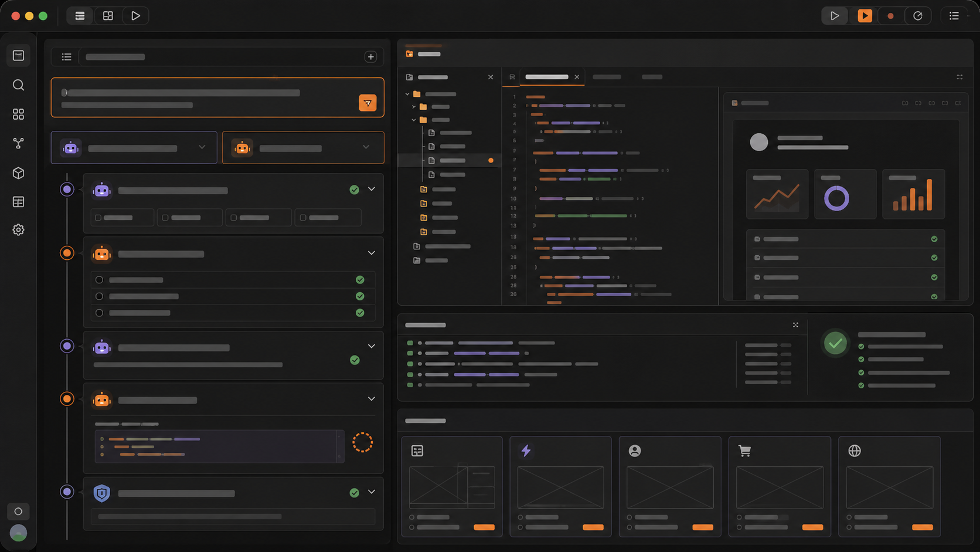
Task: Click the grey avatar circle in the preview pane
Action: (759, 142)
